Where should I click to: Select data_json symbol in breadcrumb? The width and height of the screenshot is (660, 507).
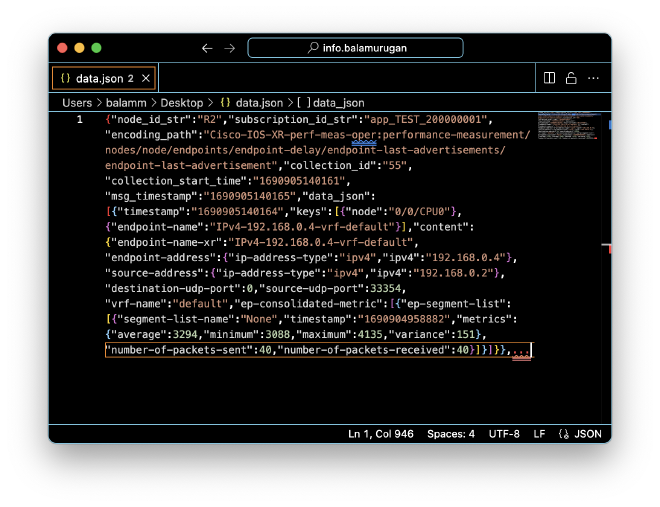337,103
